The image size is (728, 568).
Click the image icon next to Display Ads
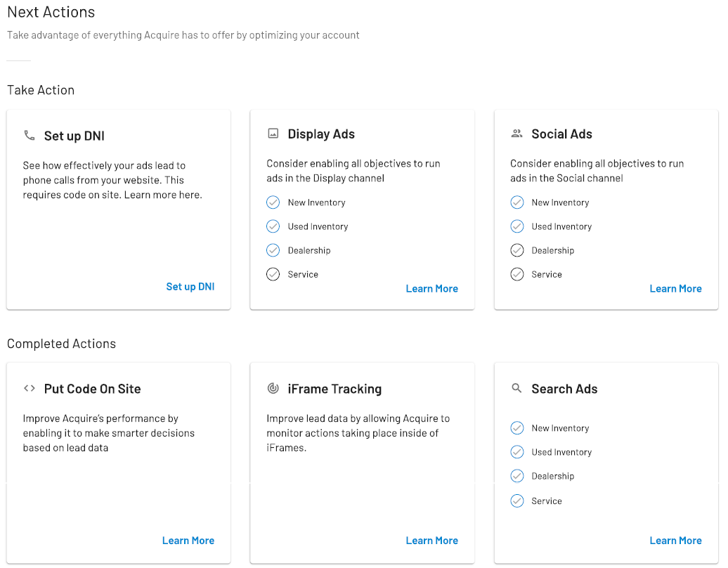pyautogui.click(x=273, y=134)
